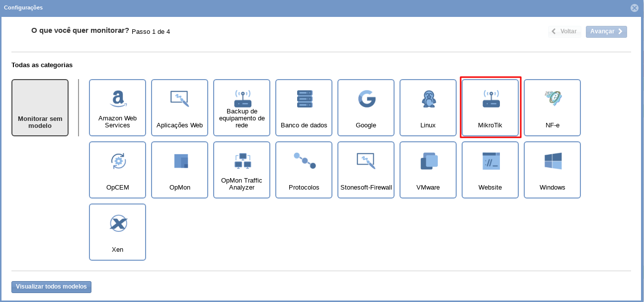Choose the MikroTik router category

click(x=490, y=107)
